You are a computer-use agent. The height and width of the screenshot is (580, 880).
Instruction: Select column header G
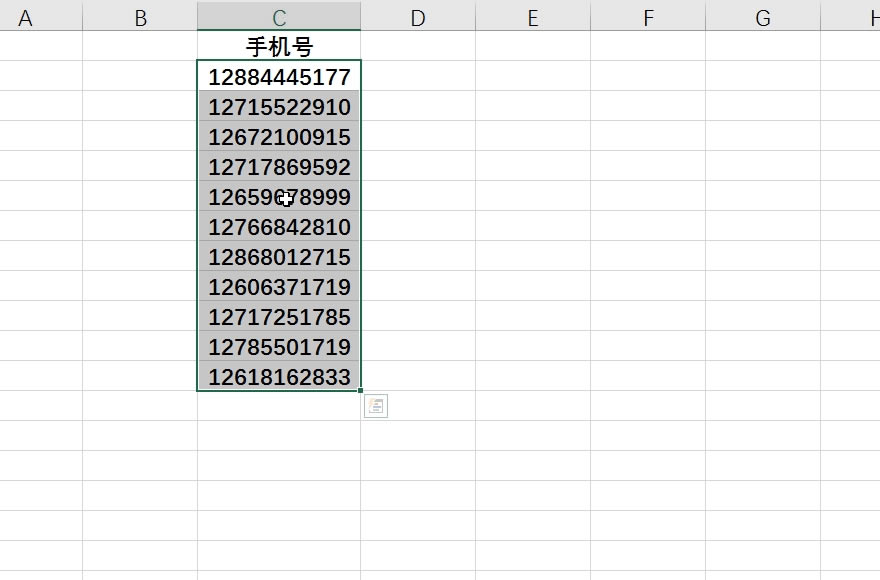coord(762,17)
